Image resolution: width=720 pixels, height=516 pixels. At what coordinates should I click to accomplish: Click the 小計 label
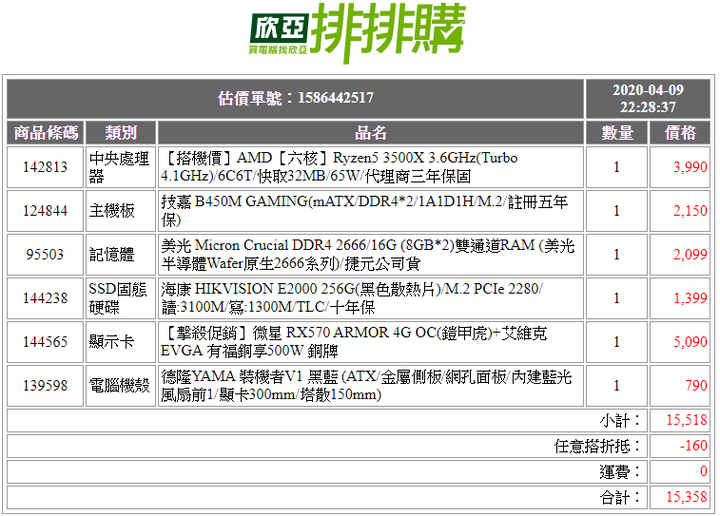(619, 421)
